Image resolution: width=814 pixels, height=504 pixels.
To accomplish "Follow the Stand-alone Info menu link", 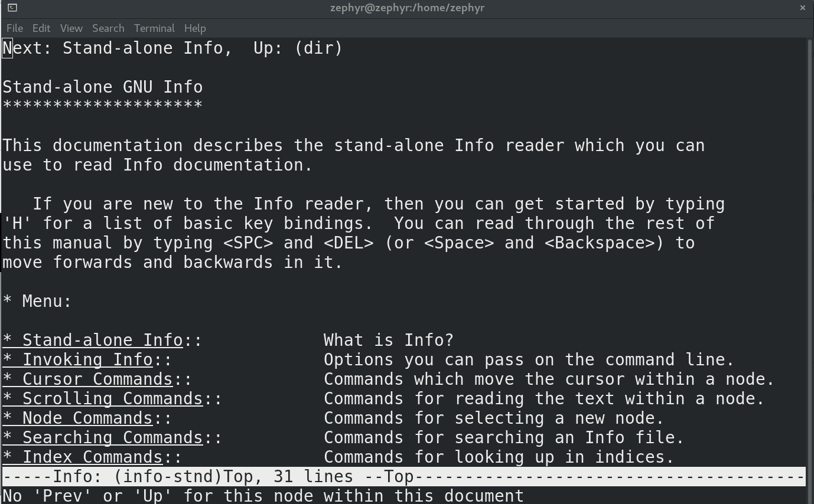I will (x=93, y=341).
